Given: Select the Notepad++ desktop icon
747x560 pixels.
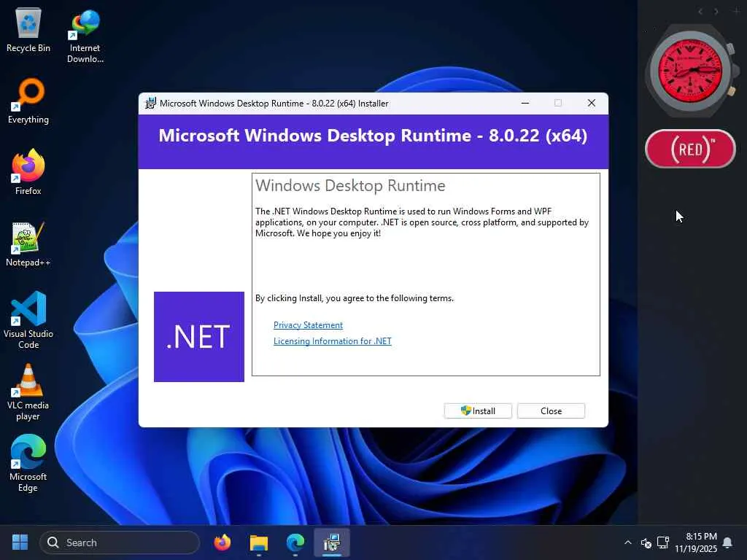Looking at the screenshot, I should click(28, 244).
